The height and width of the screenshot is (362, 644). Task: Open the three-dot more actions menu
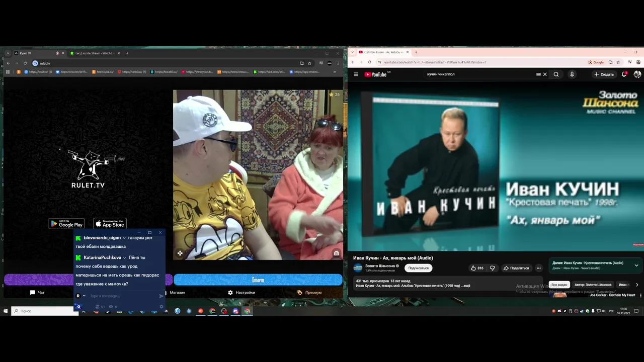coord(538,268)
